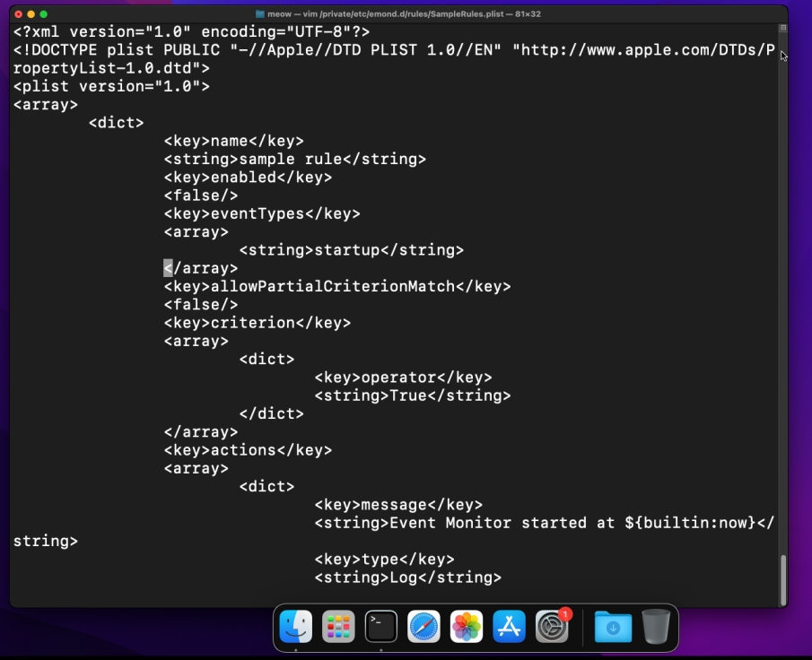
Task: Click the vim cursor on the </array> line
Action: point(166,267)
